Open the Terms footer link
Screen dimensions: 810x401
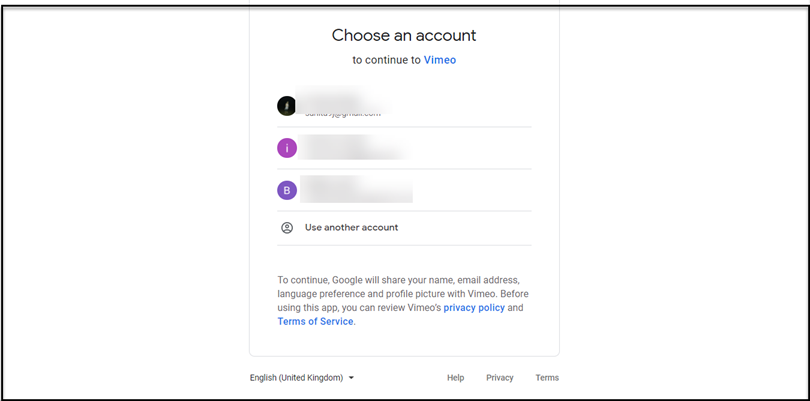(547, 378)
